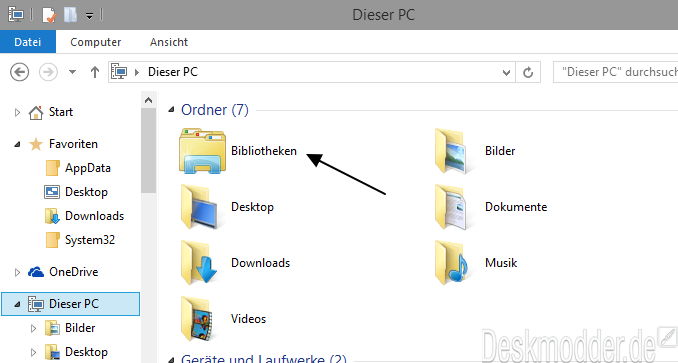678x363 pixels.
Task: Open the Bilder folder icon
Action: tap(451, 151)
